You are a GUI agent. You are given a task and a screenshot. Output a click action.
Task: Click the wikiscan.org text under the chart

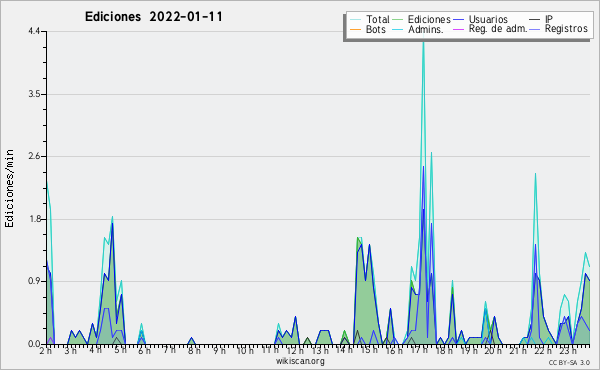coord(300,361)
